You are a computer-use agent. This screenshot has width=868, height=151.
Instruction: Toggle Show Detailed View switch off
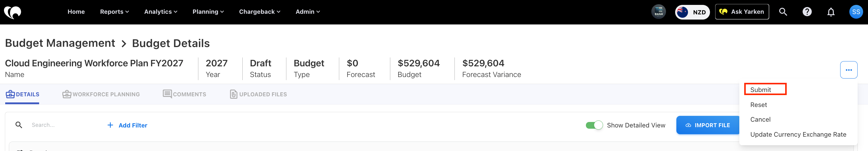[594, 125]
